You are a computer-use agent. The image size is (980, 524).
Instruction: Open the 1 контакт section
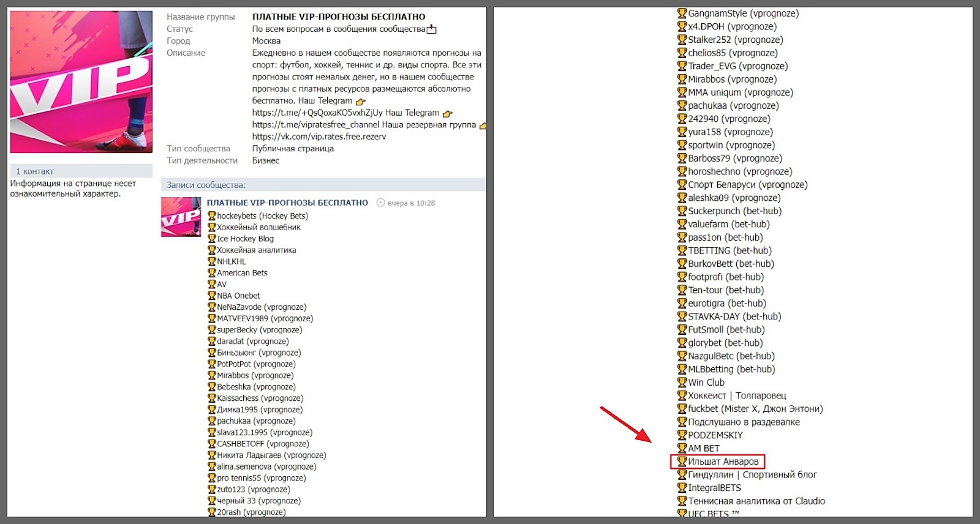[x=35, y=171]
